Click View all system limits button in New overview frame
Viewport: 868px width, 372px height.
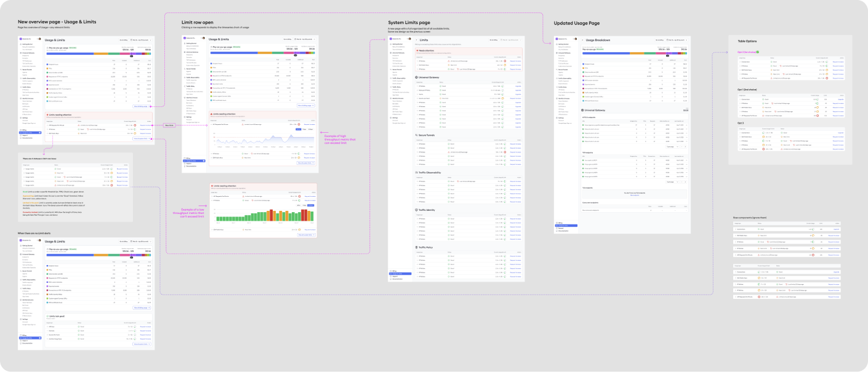click(x=142, y=138)
